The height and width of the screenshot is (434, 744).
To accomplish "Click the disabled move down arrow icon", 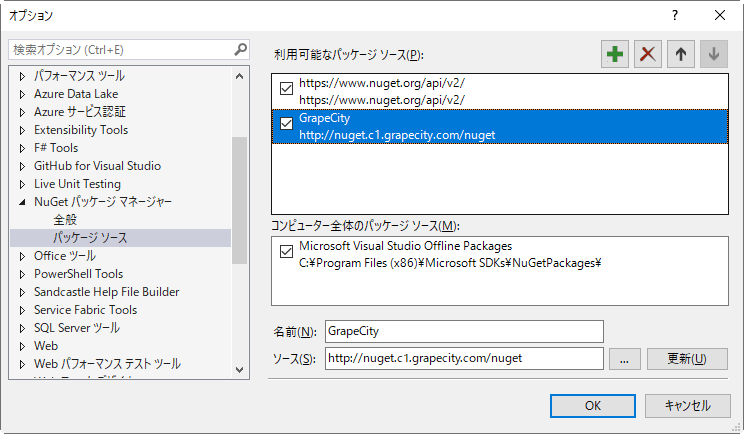I will click(713, 55).
